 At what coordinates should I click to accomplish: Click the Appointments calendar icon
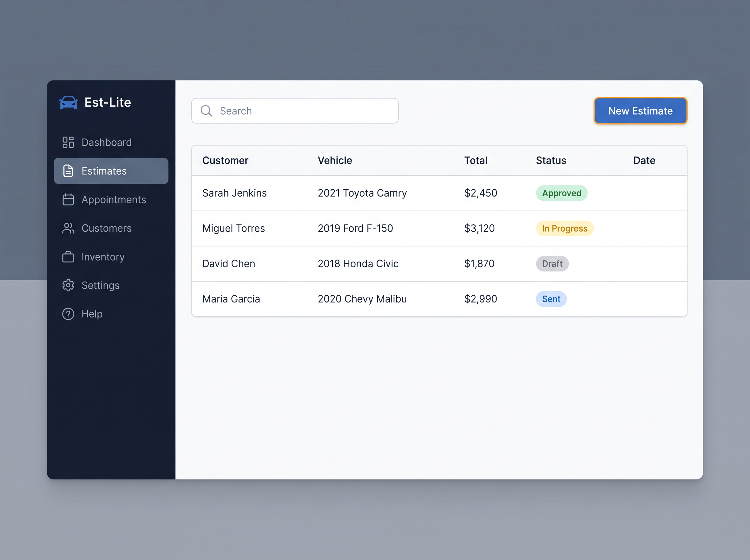(x=68, y=199)
